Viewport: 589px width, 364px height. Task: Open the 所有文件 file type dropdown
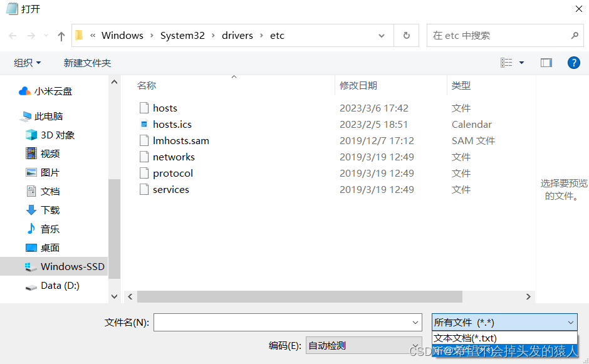pyautogui.click(x=504, y=322)
